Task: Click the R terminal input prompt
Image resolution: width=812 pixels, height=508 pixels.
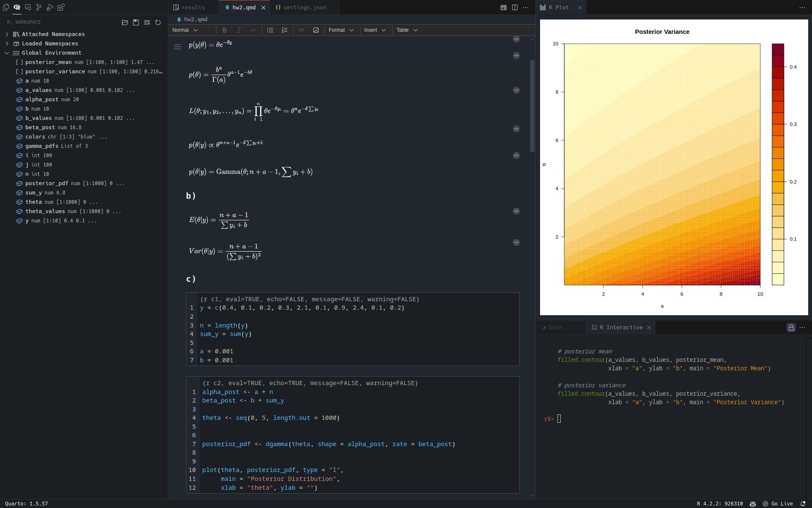Action: (559, 419)
